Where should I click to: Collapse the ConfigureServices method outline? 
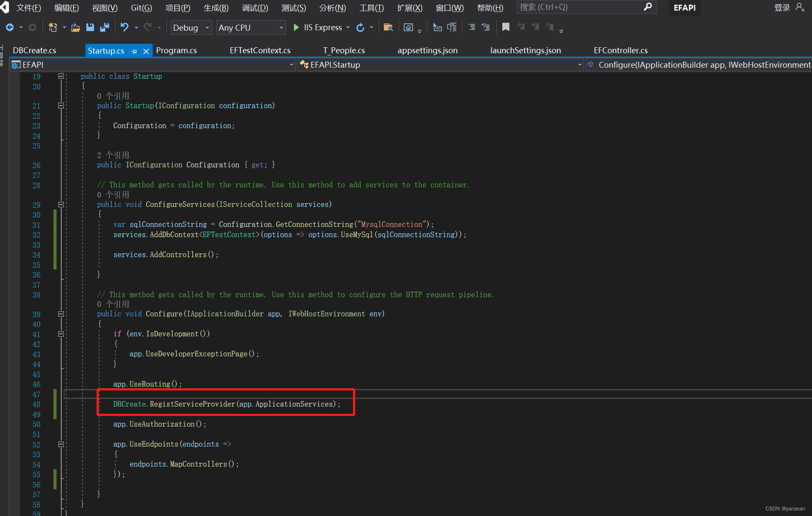point(61,204)
